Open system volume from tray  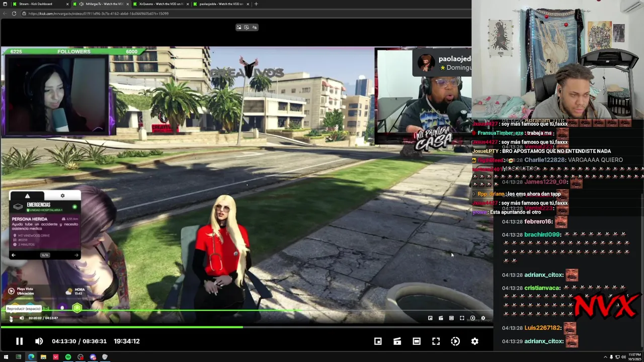pos(623,357)
